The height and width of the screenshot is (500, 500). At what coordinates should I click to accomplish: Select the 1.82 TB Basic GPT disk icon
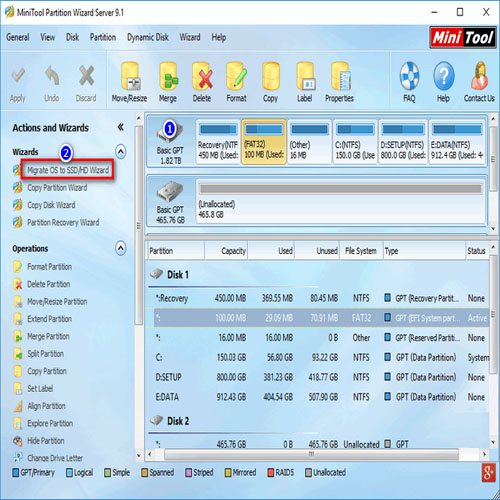tap(170, 133)
